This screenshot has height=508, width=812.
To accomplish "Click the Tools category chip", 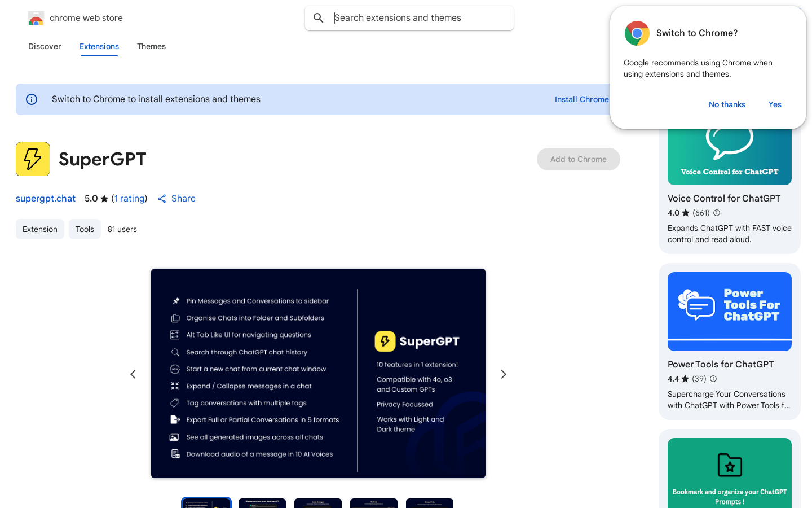I will pos(85,229).
